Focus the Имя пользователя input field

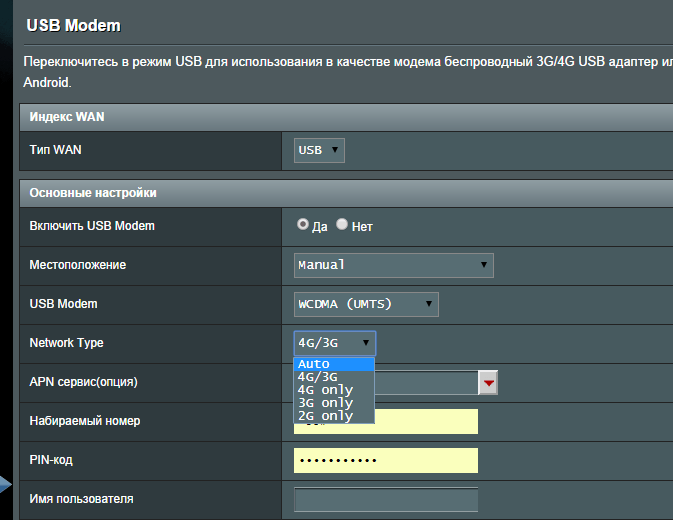(x=386, y=499)
